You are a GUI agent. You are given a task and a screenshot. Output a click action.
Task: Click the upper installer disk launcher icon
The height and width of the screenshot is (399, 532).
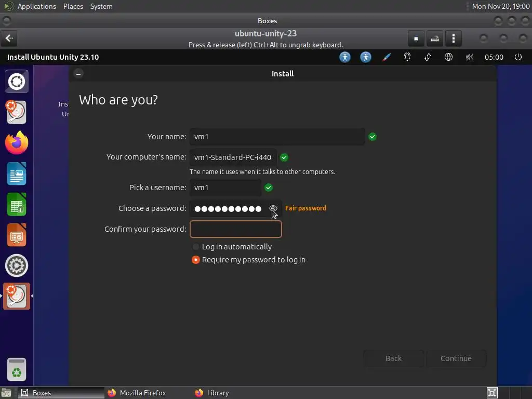click(x=16, y=112)
